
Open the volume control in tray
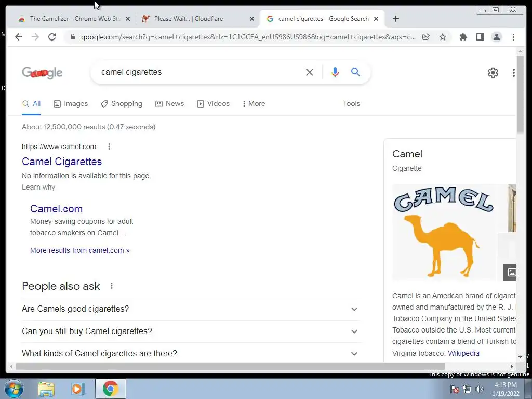[x=479, y=389]
